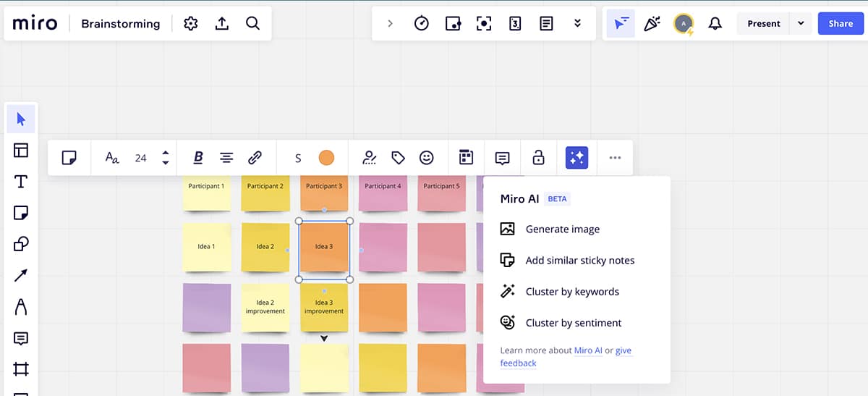Toggle the lock on selected sticky note

click(537, 158)
